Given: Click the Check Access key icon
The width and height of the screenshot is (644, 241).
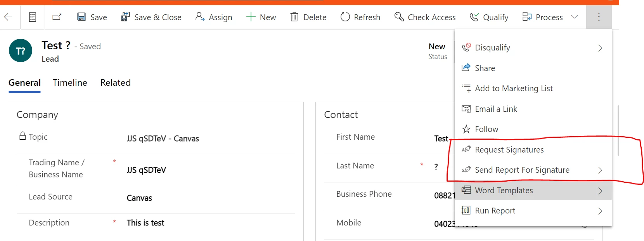Looking at the screenshot, I should pos(399,17).
